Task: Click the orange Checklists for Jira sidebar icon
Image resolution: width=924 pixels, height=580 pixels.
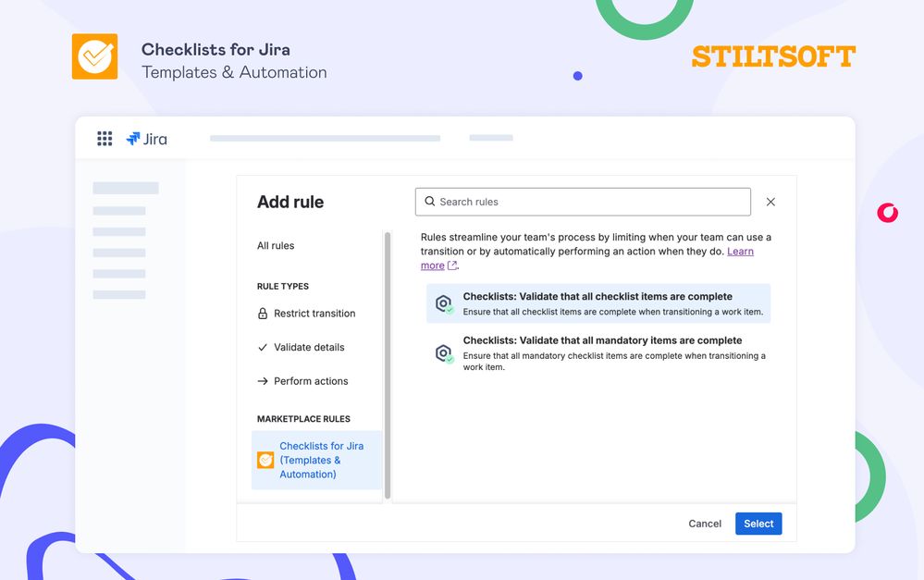Action: 265,460
